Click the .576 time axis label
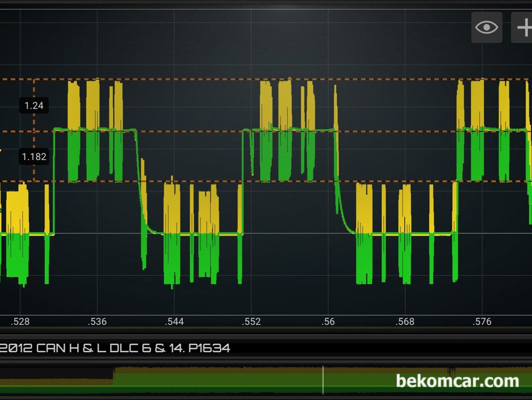 point(482,322)
